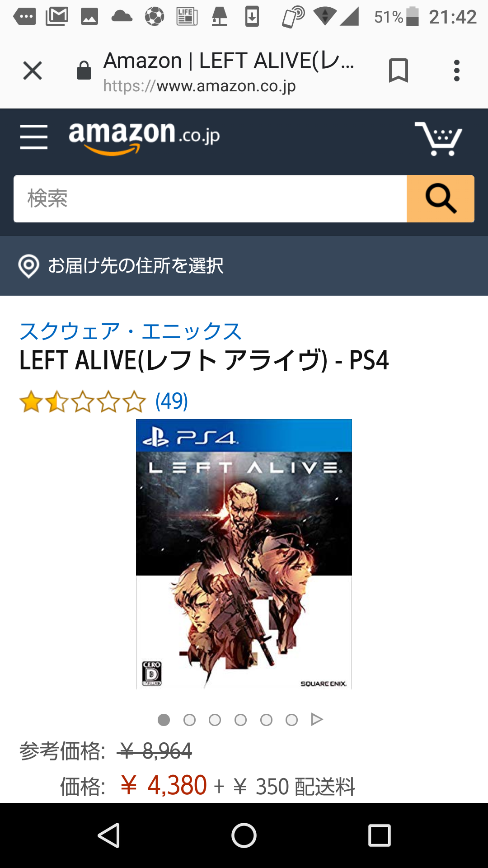Tap the Android back navigation button
This screenshot has height=868, width=488.
click(x=109, y=835)
